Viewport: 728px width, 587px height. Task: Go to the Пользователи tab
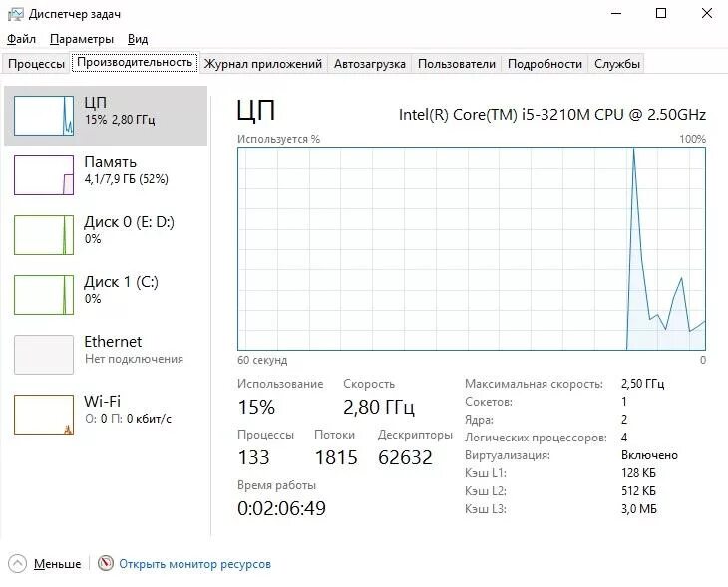pyautogui.click(x=457, y=64)
